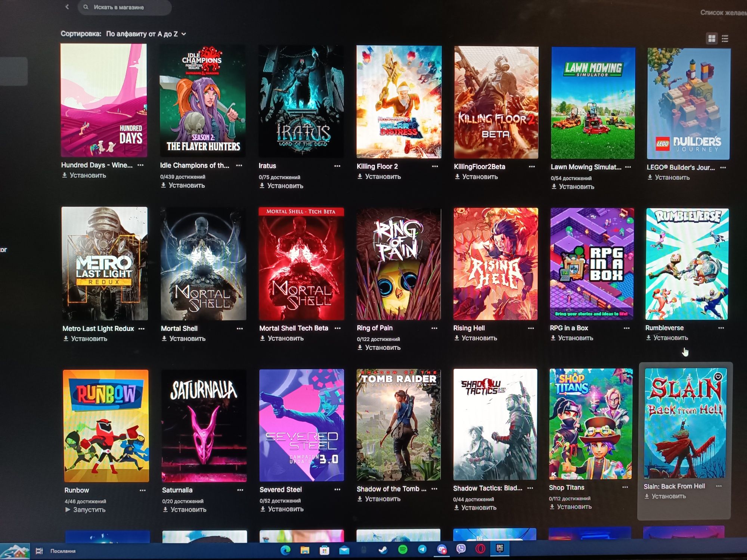747x560 pixels.
Task: Open more options for Shadow of the Tomb Raider
Action: click(x=434, y=488)
